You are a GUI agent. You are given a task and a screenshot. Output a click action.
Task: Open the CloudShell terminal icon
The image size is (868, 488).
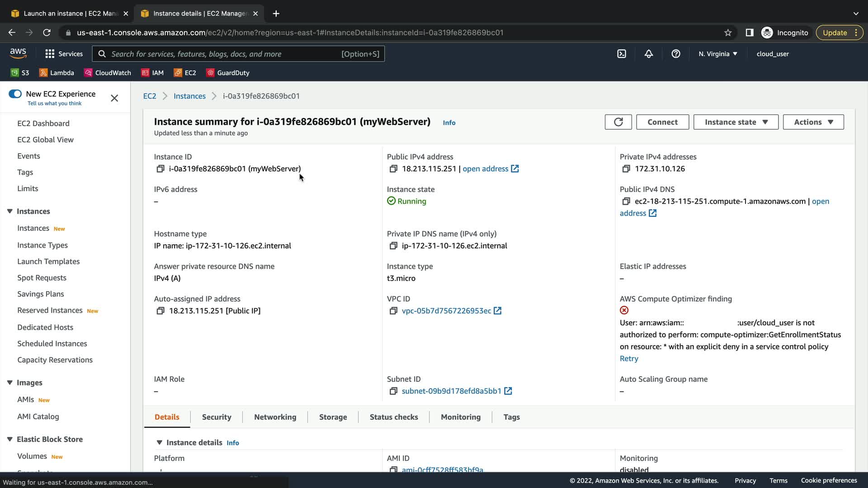tap(622, 54)
